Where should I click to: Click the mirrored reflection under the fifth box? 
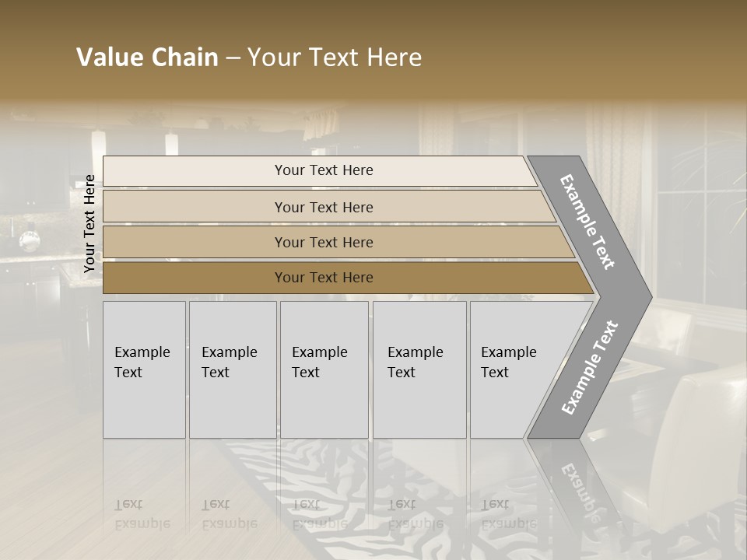[x=510, y=514]
